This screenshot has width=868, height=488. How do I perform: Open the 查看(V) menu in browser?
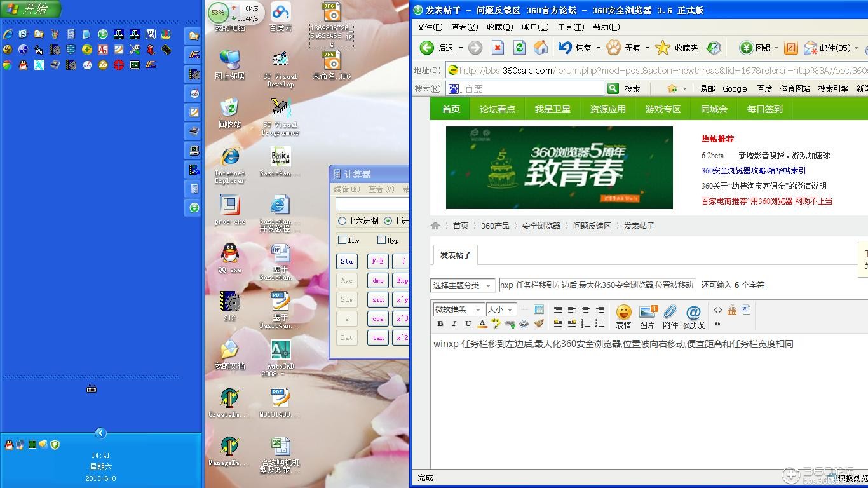pos(465,27)
